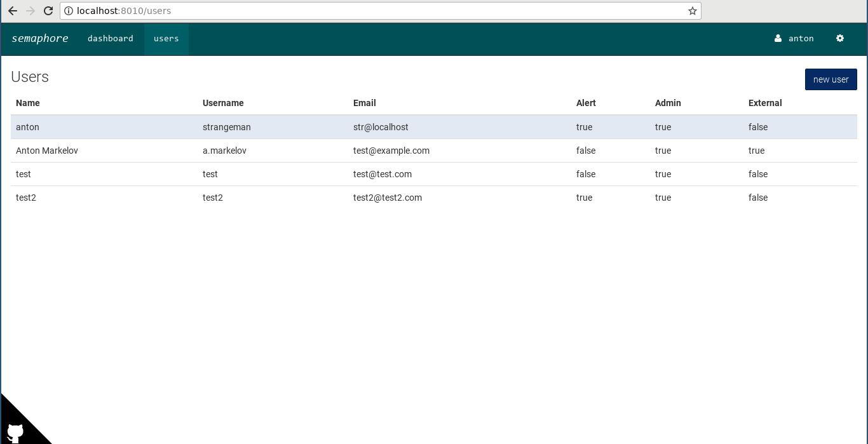Click the Email column header
The height and width of the screenshot is (444, 868).
[364, 103]
